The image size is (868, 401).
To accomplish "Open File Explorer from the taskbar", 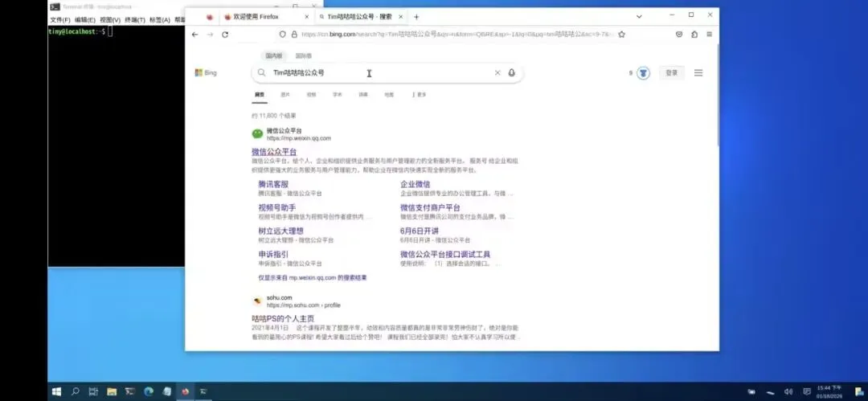I will [x=112, y=391].
